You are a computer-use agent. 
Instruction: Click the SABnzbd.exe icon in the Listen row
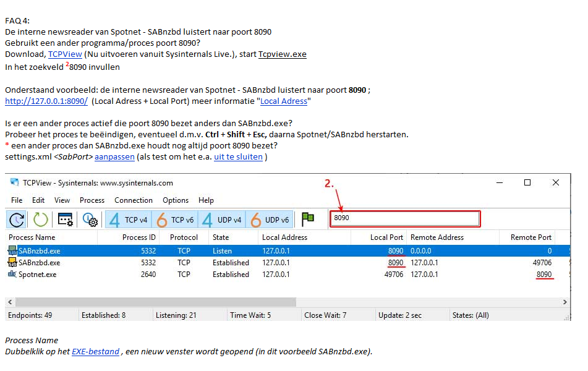coord(12,250)
